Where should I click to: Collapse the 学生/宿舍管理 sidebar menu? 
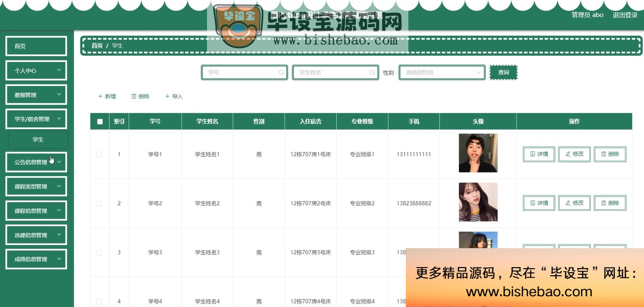coord(36,119)
